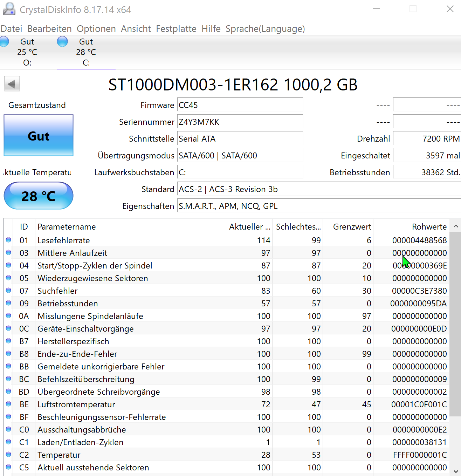The image size is (461, 476).
Task: Sort by ID column header
Action: [x=24, y=227]
